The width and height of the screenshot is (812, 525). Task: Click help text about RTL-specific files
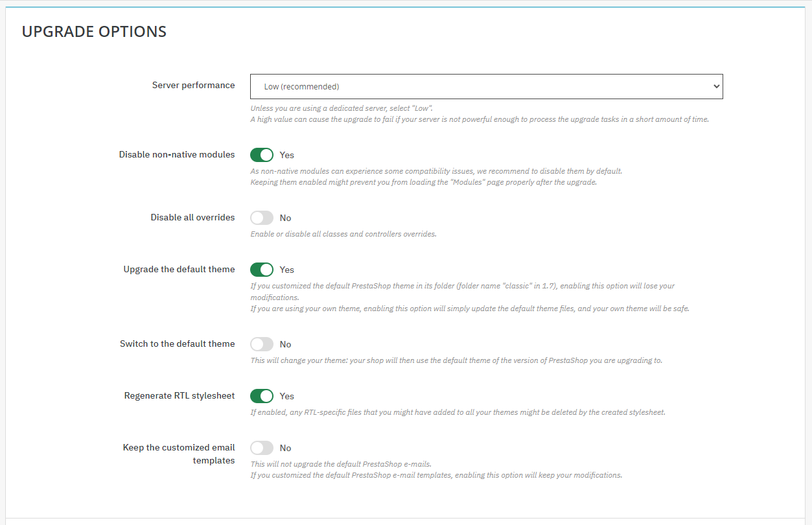458,412
